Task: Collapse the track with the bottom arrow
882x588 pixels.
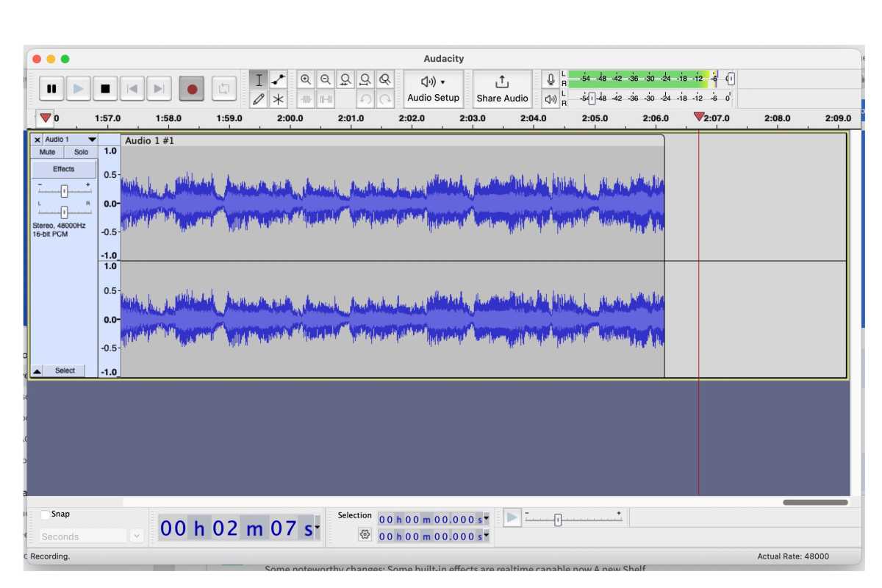Action: point(37,371)
